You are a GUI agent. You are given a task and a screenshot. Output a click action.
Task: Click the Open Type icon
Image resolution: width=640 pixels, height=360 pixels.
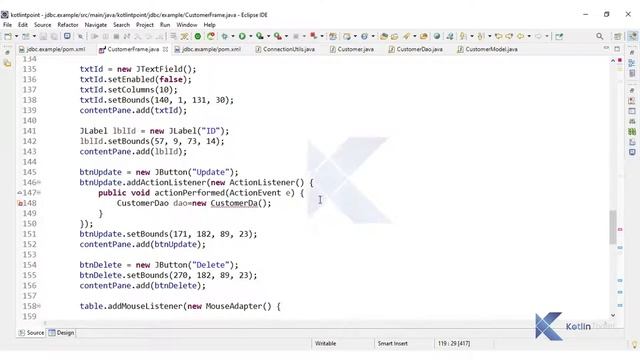384,36
